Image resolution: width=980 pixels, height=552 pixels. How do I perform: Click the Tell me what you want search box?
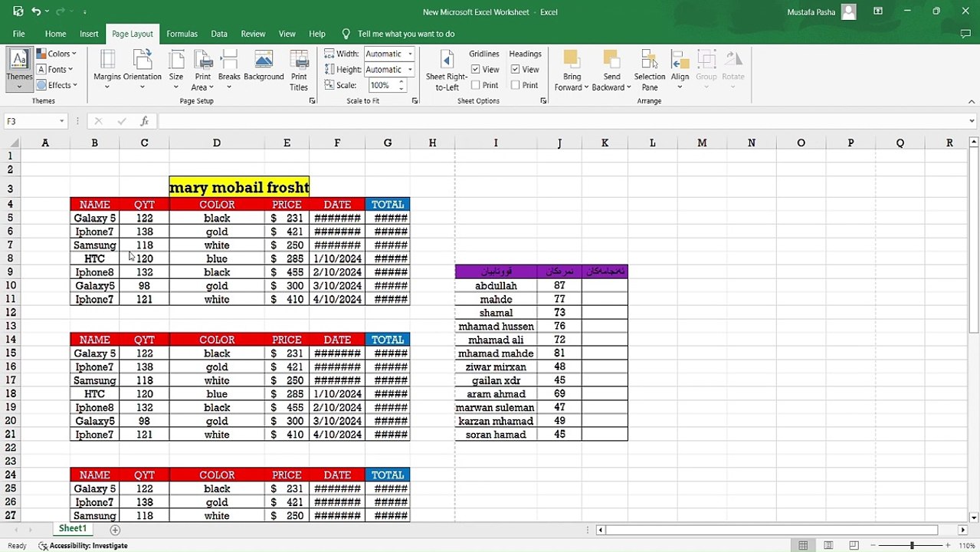(406, 34)
